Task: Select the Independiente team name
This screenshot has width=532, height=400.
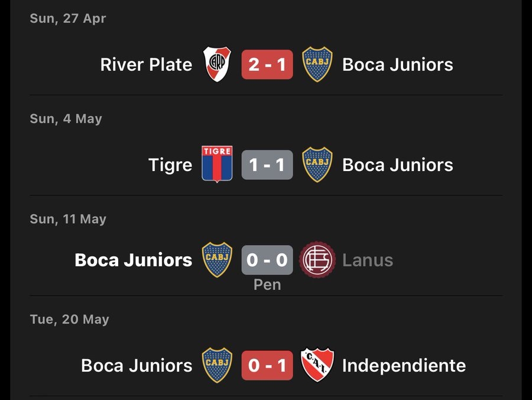Action: pos(404,365)
